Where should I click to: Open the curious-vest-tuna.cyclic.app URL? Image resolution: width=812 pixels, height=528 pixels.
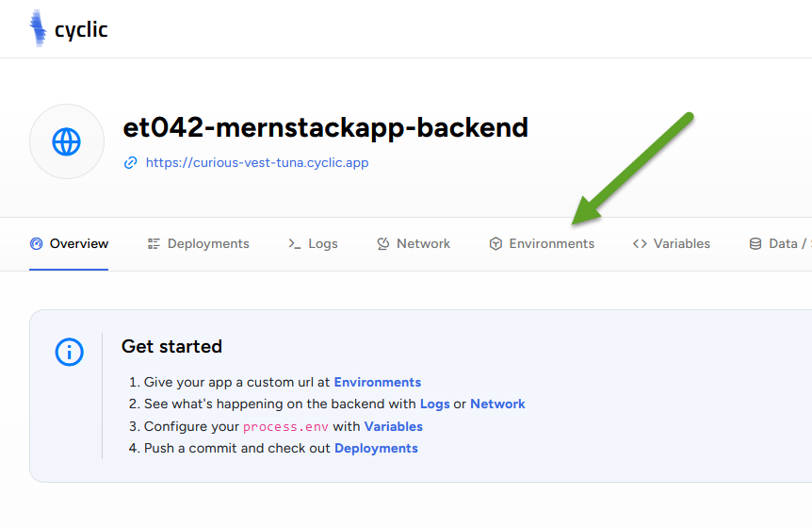point(257,163)
